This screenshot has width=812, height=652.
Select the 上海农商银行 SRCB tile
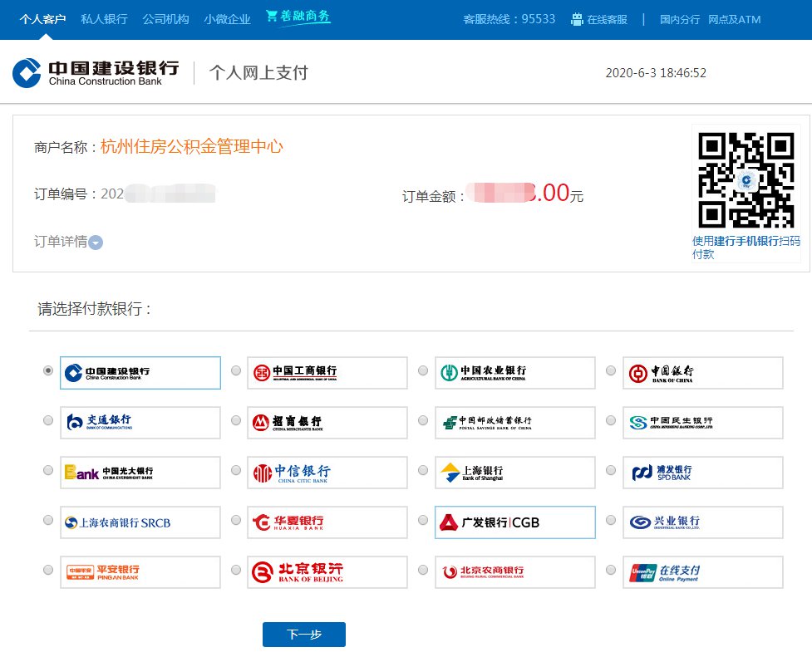point(140,522)
